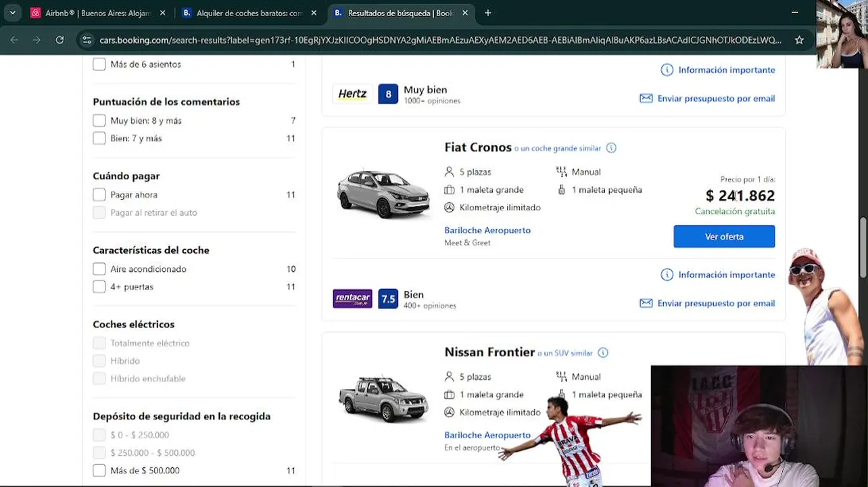Click envelope icon on Hertz card
The image size is (868, 487).
click(646, 98)
